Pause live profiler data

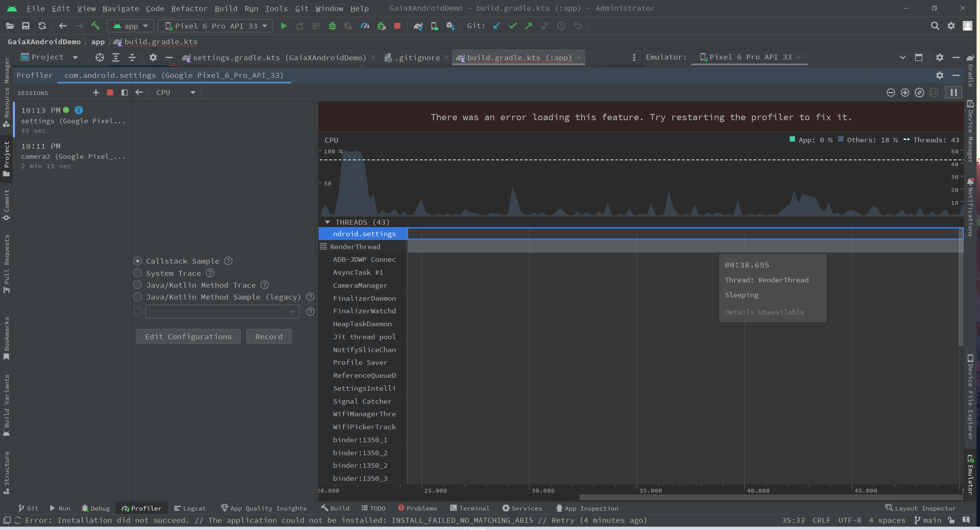953,93
